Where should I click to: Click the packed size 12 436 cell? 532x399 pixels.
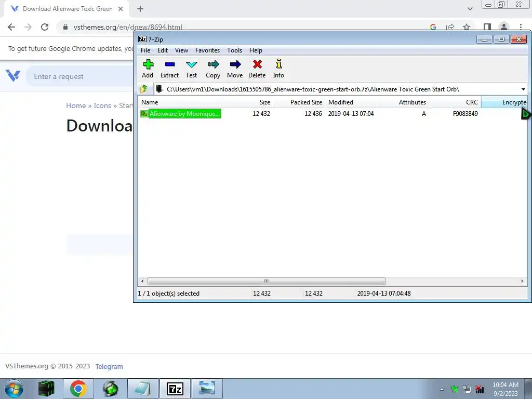[313, 114]
